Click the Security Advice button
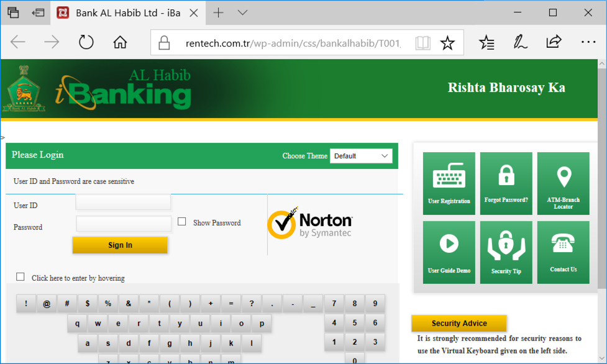 coord(459,324)
